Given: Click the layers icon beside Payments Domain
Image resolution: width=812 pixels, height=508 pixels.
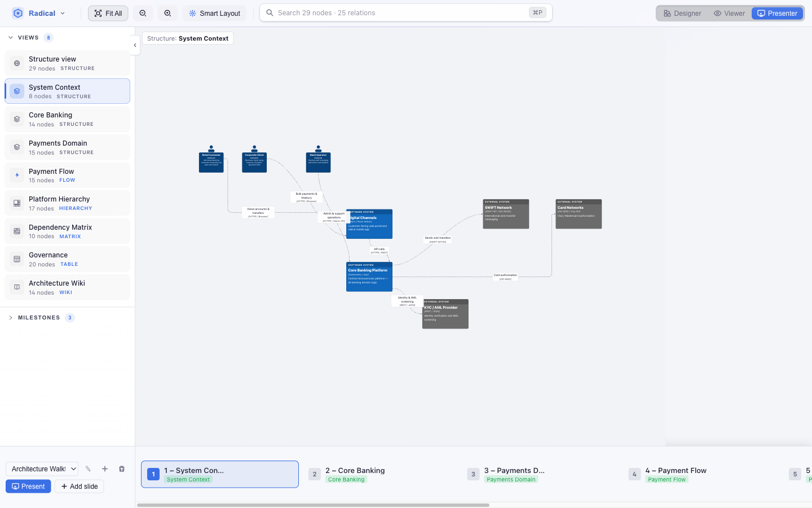Looking at the screenshot, I should 17,147.
